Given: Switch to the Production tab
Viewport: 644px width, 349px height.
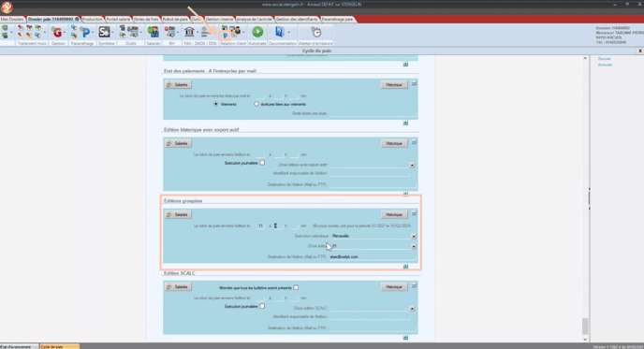Looking at the screenshot, I should (x=92, y=20).
